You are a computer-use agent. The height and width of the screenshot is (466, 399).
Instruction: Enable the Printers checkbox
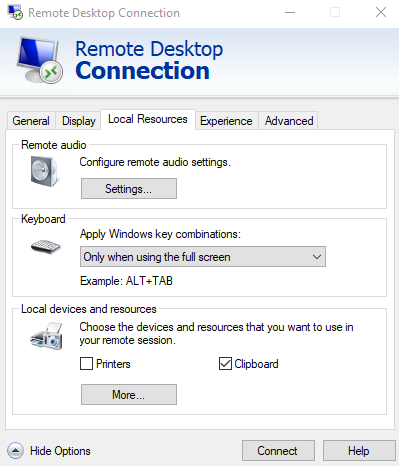coord(86,364)
